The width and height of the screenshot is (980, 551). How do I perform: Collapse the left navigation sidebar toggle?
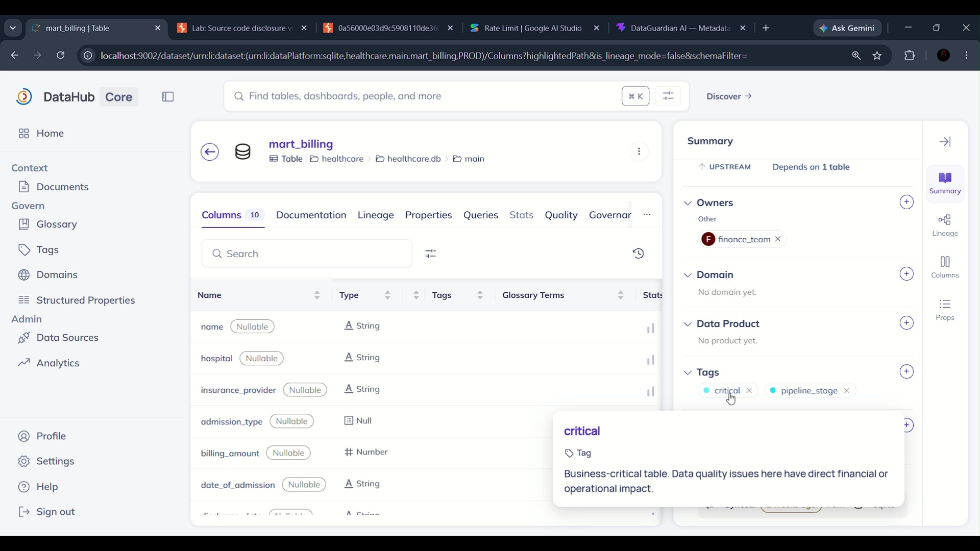coord(168,97)
